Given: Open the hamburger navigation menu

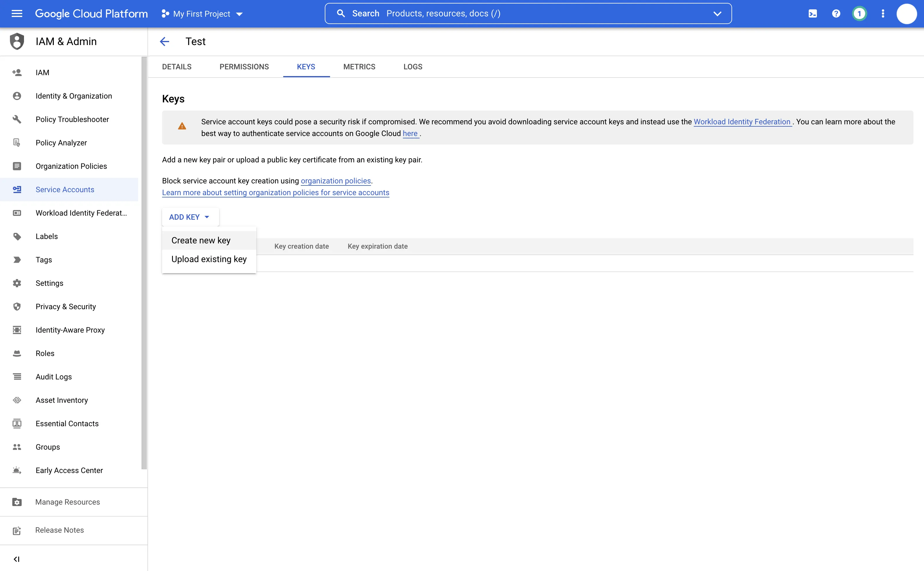Looking at the screenshot, I should coord(17,13).
